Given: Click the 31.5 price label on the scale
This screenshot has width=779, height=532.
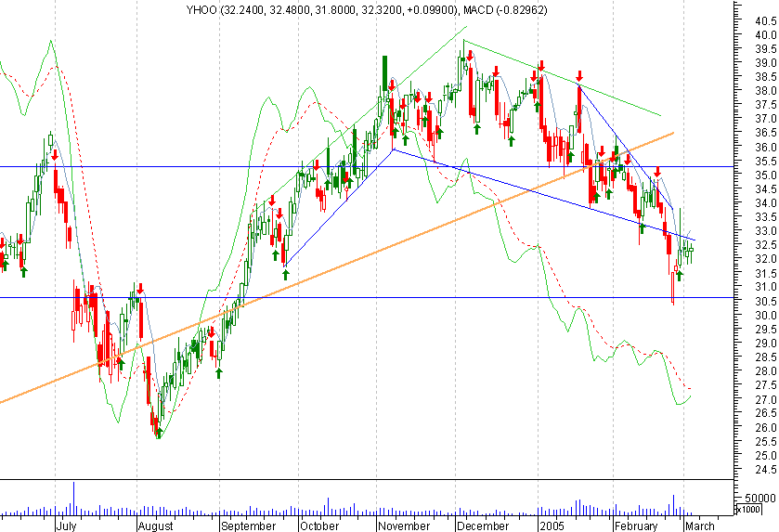Looking at the screenshot, I should 766,273.
